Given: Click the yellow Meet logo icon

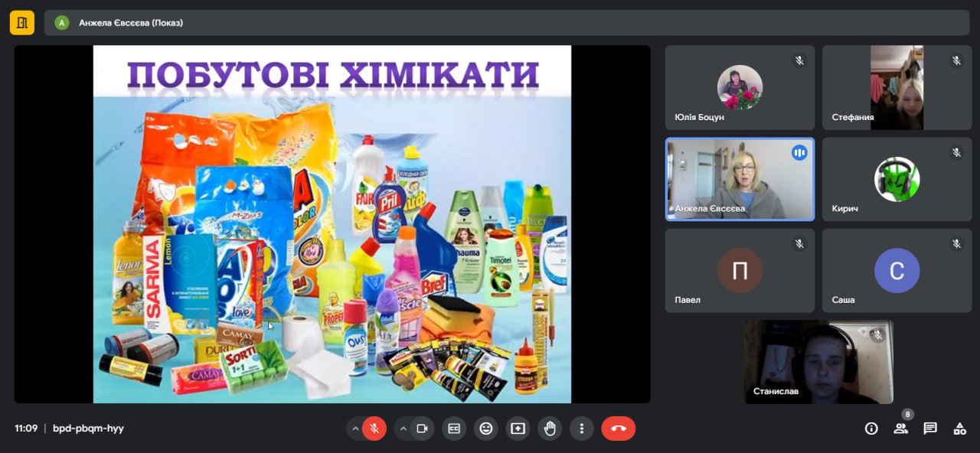Looking at the screenshot, I should (x=21, y=22).
